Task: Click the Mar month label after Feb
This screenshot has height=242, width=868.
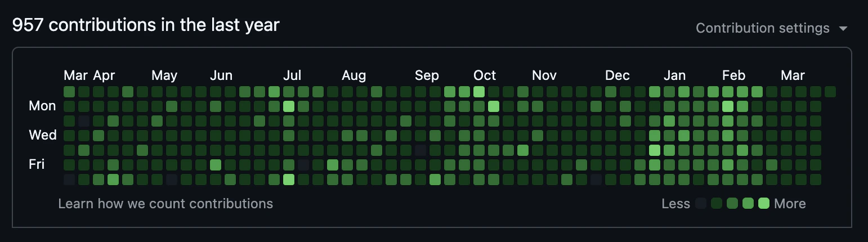Action: coord(793,75)
